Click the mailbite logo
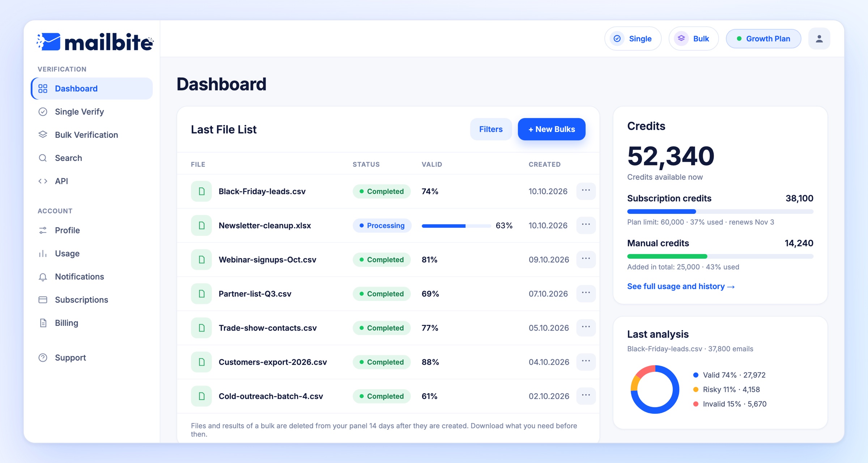The height and width of the screenshot is (463, 868). pyautogui.click(x=95, y=42)
